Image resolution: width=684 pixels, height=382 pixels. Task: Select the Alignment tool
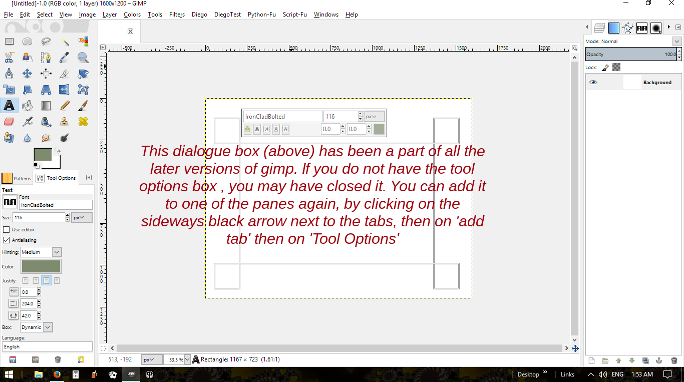(x=46, y=74)
